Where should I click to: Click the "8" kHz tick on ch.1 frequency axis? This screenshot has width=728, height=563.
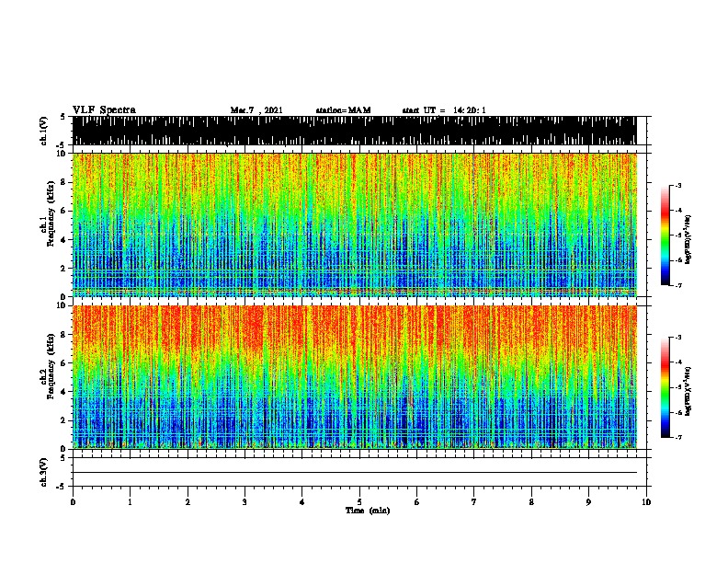[63, 182]
